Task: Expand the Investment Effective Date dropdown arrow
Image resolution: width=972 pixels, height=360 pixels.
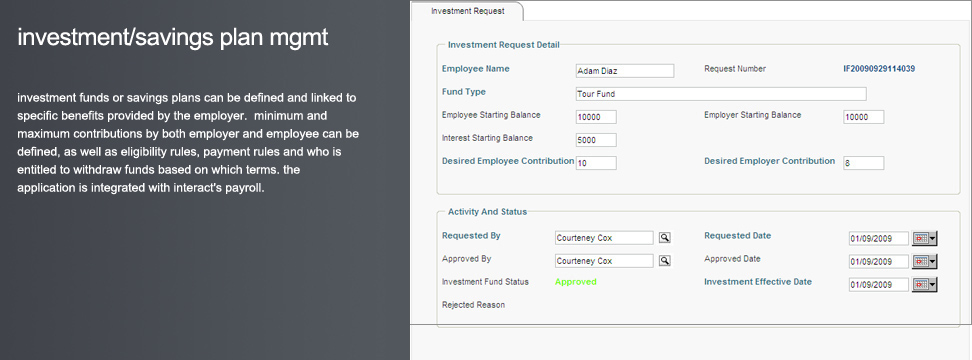Action: tap(933, 284)
